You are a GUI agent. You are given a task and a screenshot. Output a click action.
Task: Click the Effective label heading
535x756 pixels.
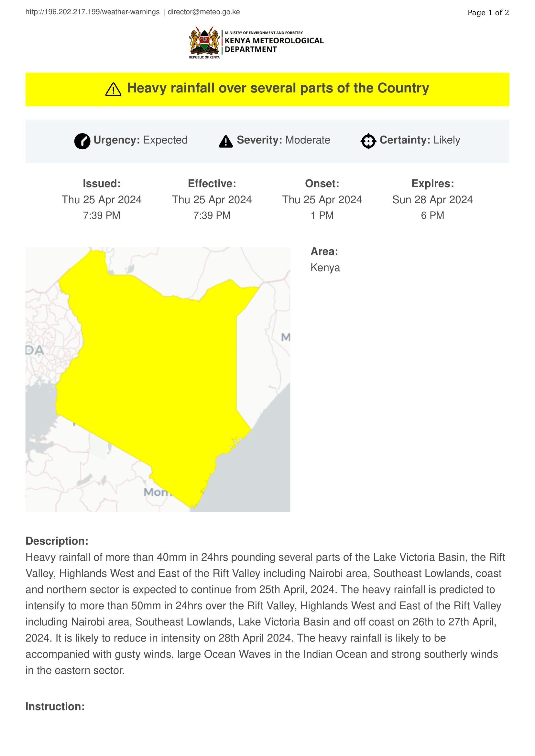point(212,183)
